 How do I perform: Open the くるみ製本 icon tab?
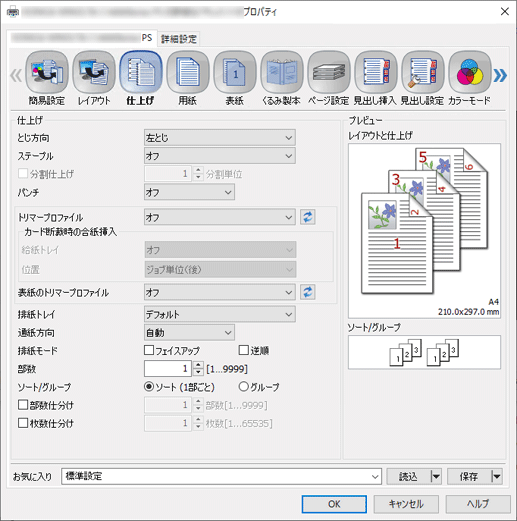tap(282, 78)
